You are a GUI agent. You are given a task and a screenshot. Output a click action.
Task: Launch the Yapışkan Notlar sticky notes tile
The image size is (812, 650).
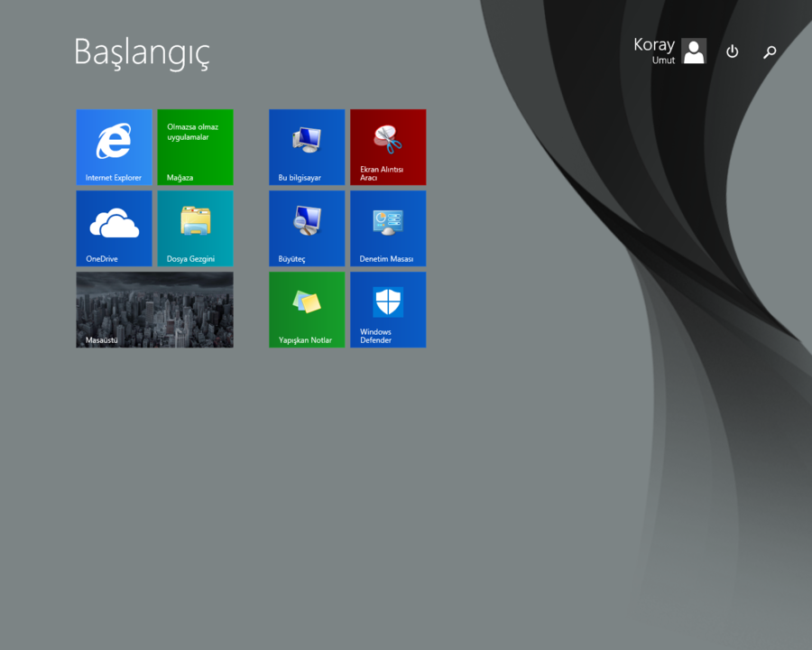pos(307,310)
